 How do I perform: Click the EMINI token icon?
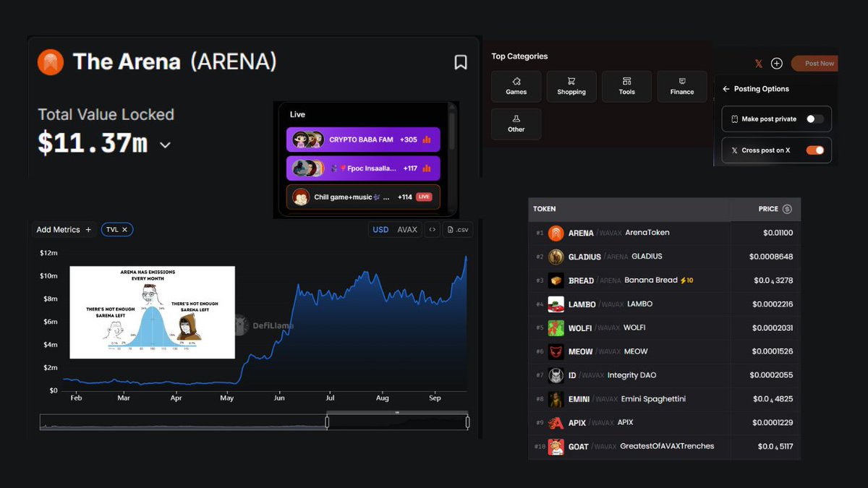point(556,399)
